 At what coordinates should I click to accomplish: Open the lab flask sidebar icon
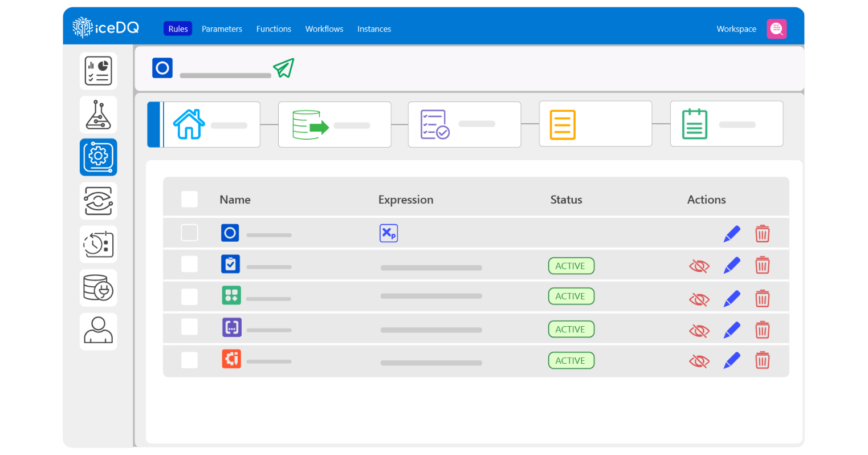[99, 115]
